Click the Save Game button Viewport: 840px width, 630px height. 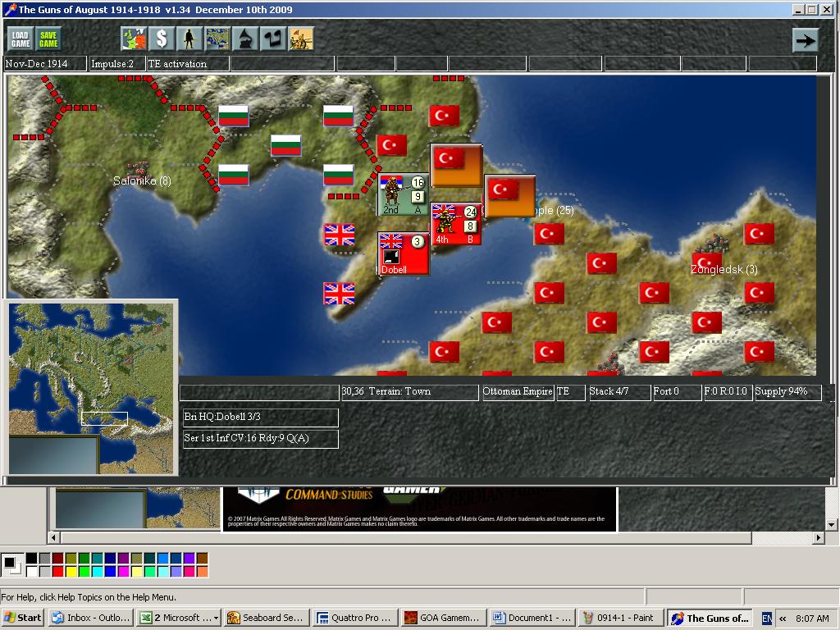[48, 39]
